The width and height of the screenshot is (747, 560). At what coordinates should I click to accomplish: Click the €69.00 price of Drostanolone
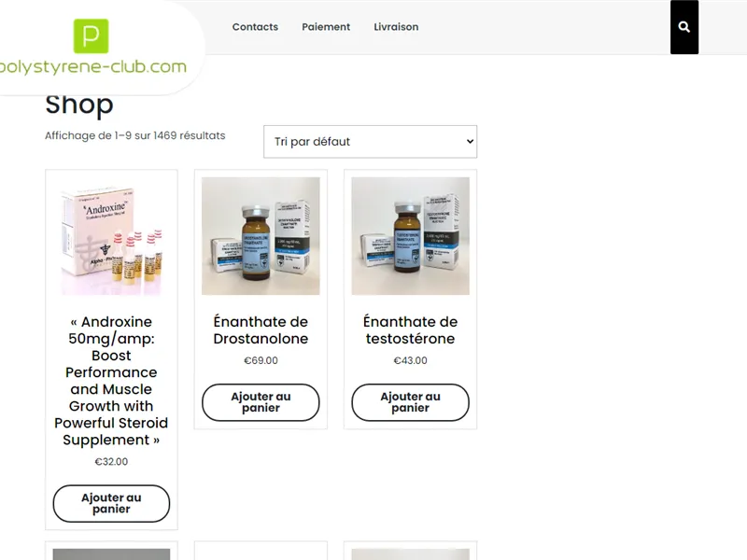(x=261, y=360)
